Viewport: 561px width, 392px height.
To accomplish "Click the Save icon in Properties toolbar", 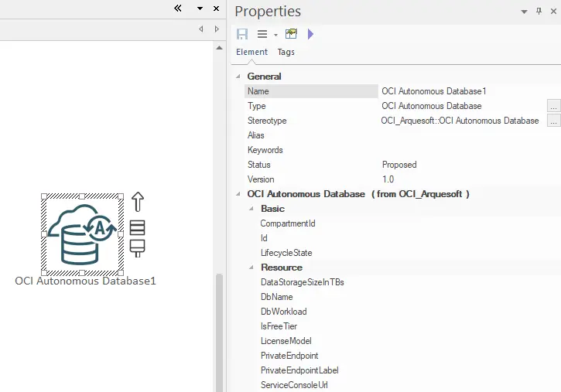I will (242, 34).
